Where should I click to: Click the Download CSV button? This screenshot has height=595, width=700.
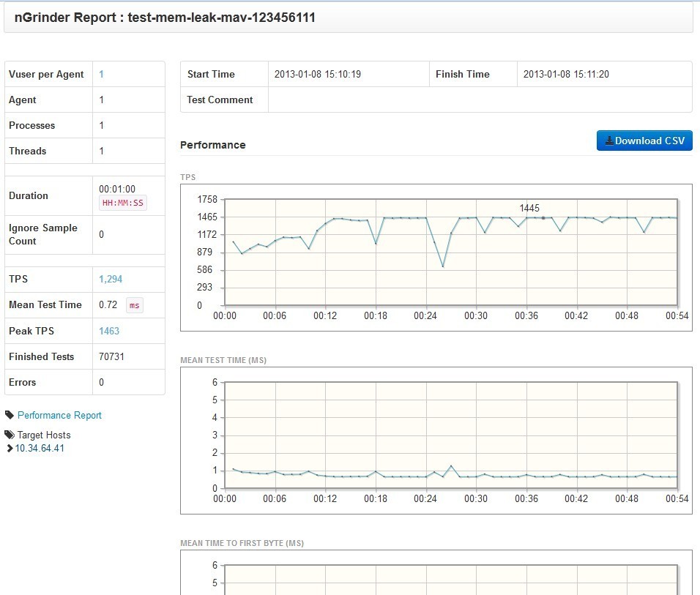click(644, 141)
